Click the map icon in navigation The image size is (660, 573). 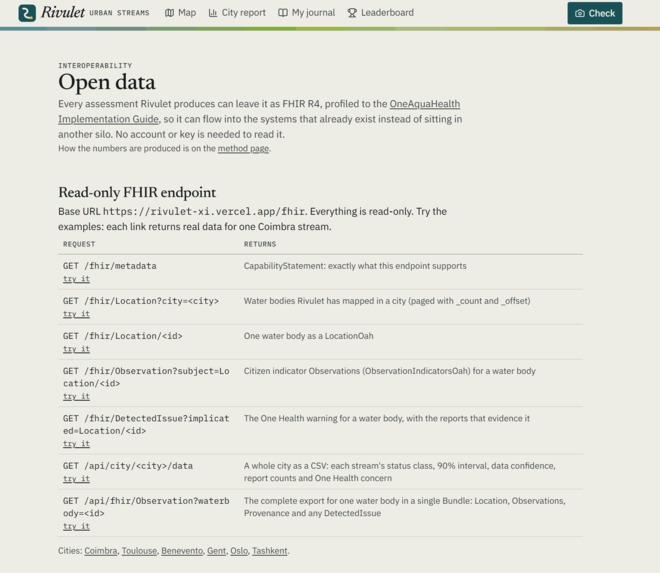coord(169,13)
